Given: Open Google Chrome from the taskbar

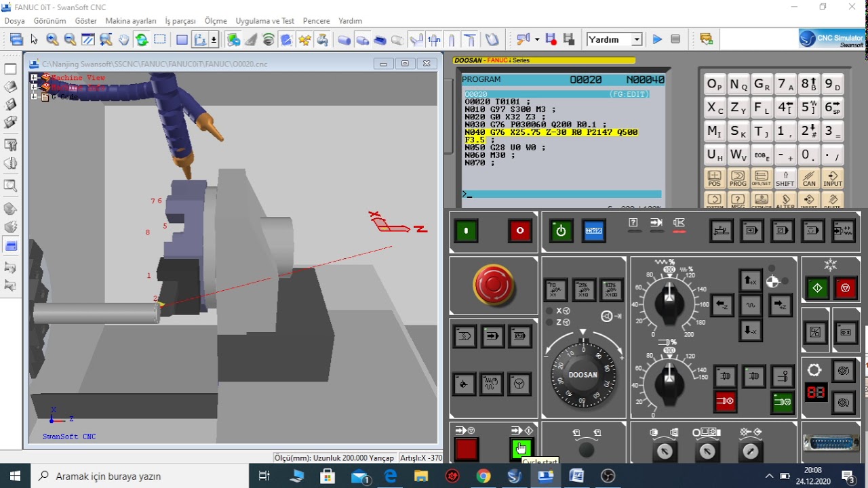Looking at the screenshot, I should click(483, 476).
